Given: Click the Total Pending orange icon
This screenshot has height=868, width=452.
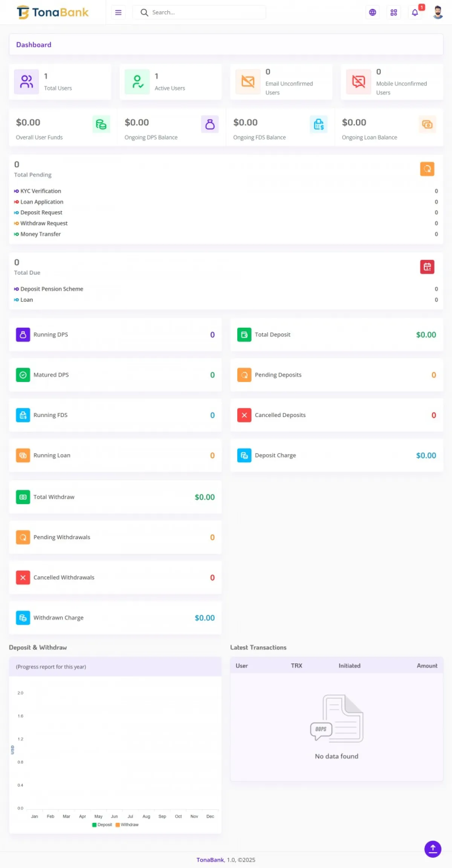Looking at the screenshot, I should click(x=427, y=169).
